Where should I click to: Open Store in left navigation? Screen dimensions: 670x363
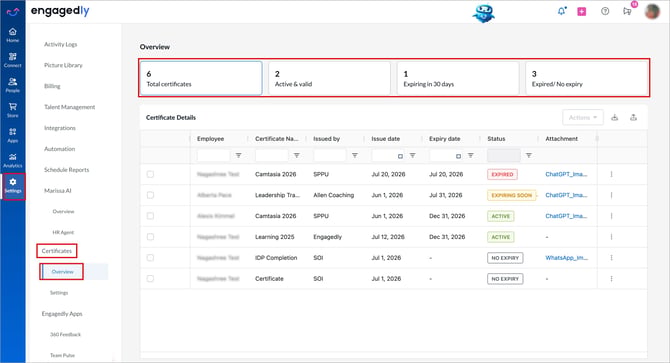pyautogui.click(x=12, y=110)
